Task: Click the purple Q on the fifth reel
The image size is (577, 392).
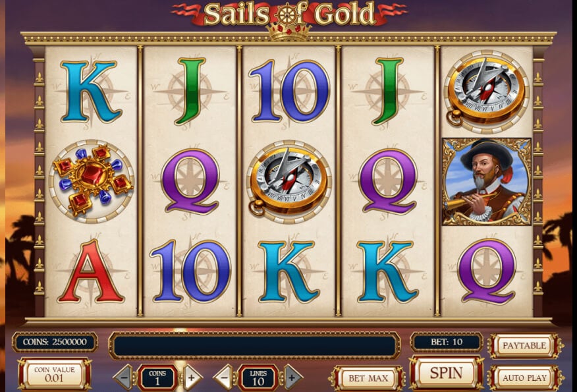Action: point(487,271)
